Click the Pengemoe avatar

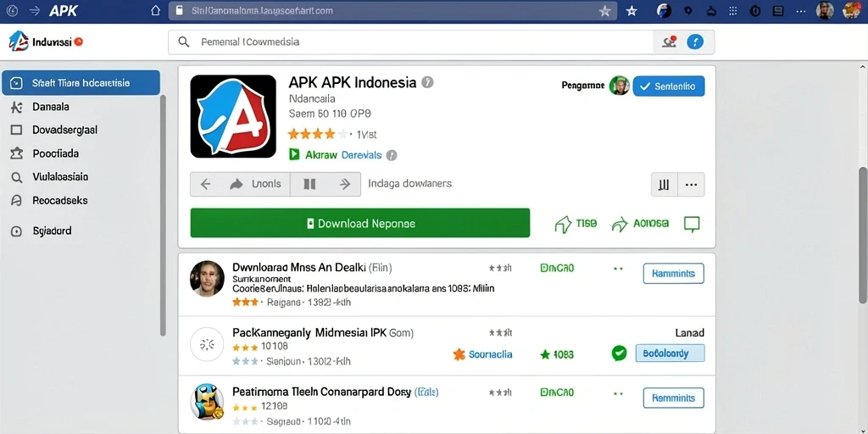620,86
